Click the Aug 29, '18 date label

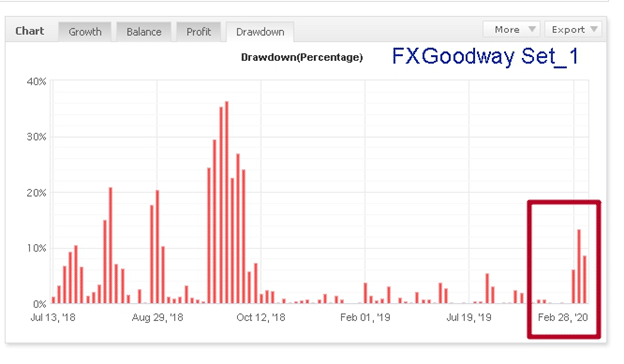(x=158, y=317)
